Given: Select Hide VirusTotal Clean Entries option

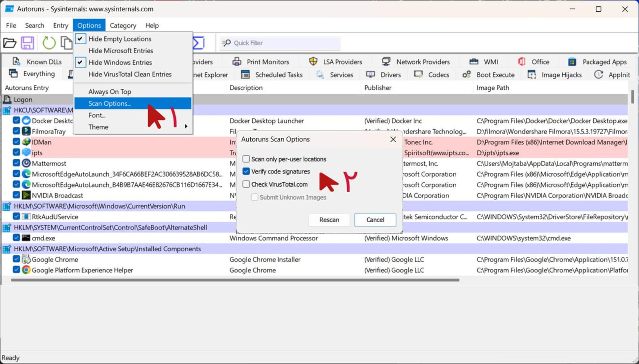Looking at the screenshot, I should coord(133,74).
